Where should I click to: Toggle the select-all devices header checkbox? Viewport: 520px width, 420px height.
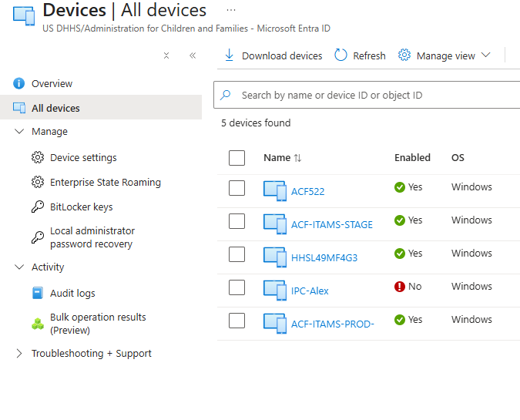[237, 158]
